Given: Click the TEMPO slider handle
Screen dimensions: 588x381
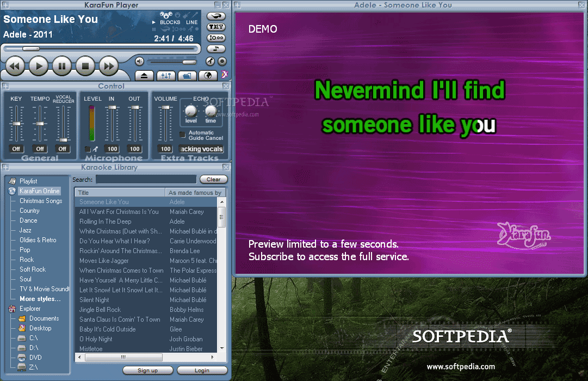Looking at the screenshot, I should tap(40, 124).
